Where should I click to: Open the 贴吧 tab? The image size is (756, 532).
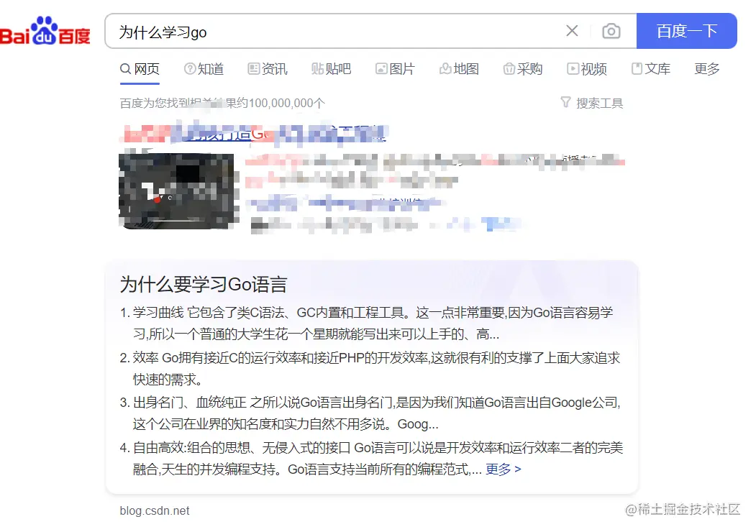tap(331, 69)
